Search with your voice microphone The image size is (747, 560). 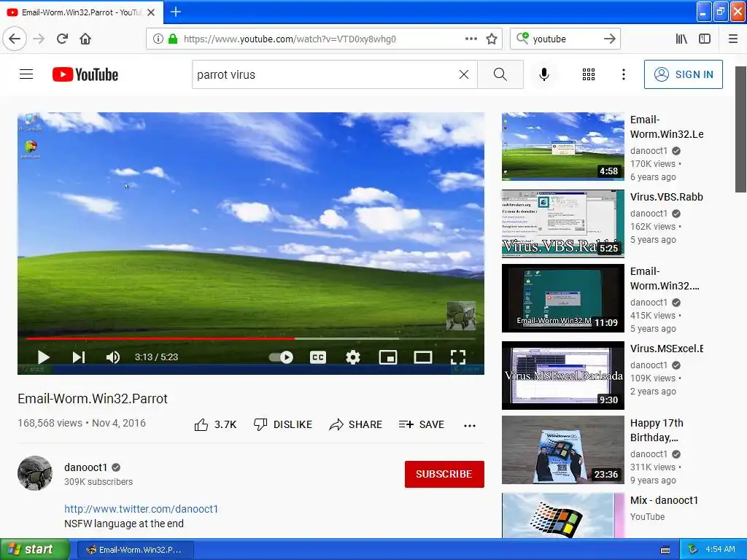tap(544, 74)
